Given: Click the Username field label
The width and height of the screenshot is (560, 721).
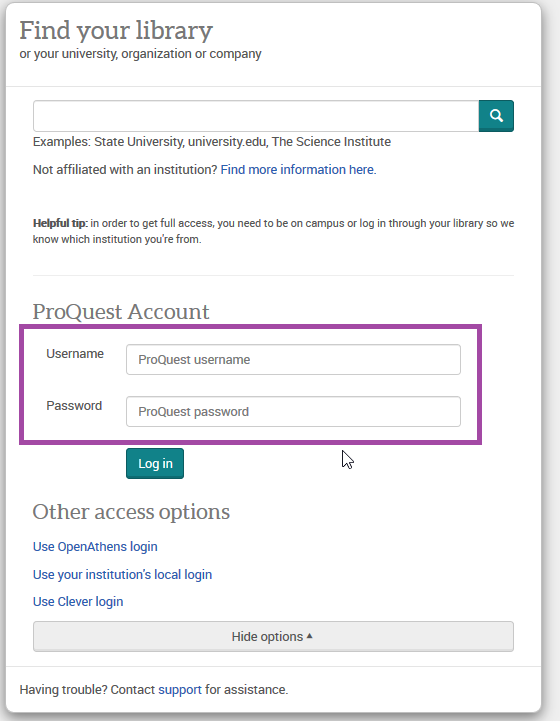Looking at the screenshot, I should (x=75, y=354).
